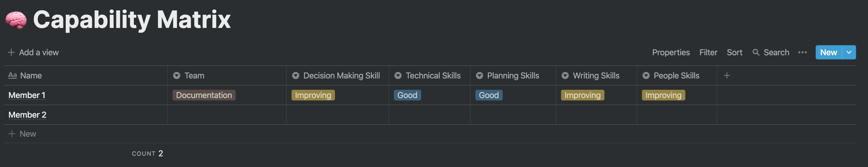Screen dimensions: 868x167
Task: Open the Decision Making Skill column header
Action: pos(337,75)
